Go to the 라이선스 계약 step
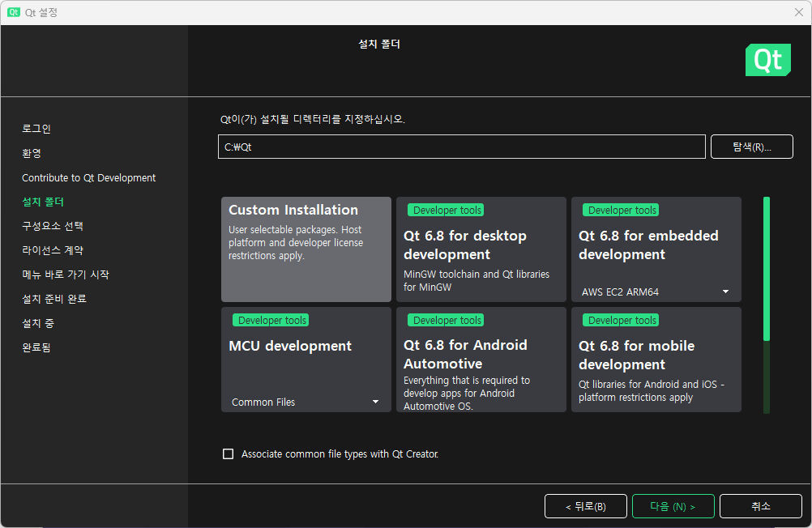The width and height of the screenshot is (812, 528). coord(53,250)
